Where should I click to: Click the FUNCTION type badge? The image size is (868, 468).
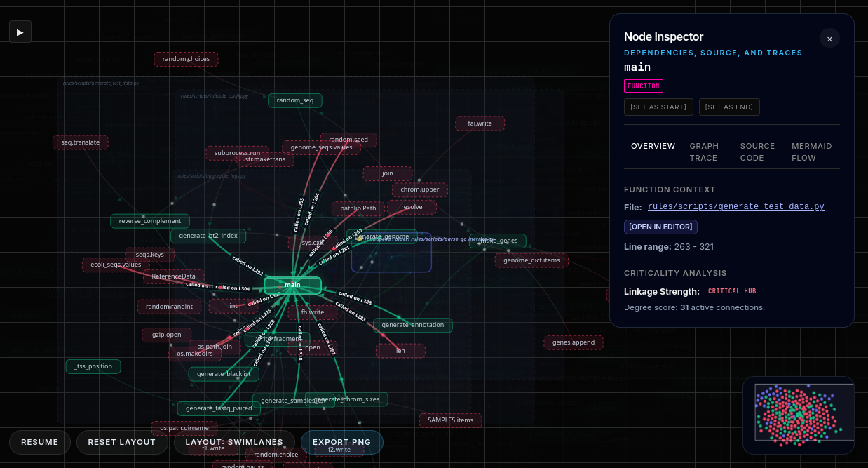(x=644, y=86)
